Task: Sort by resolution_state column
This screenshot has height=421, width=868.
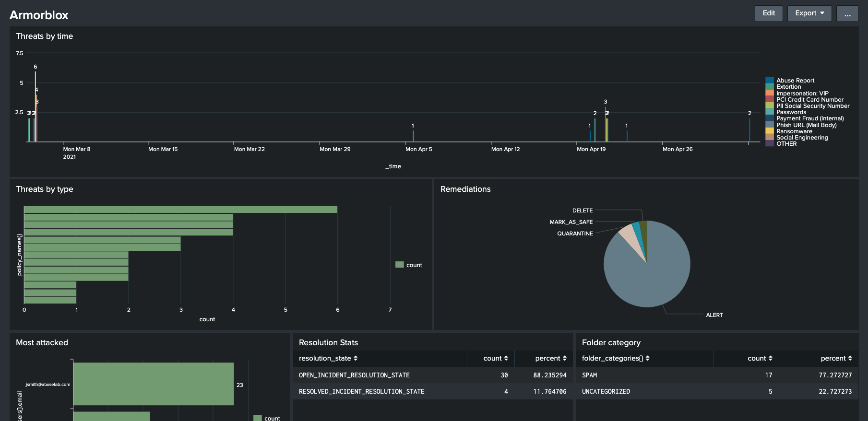Action: [328, 358]
